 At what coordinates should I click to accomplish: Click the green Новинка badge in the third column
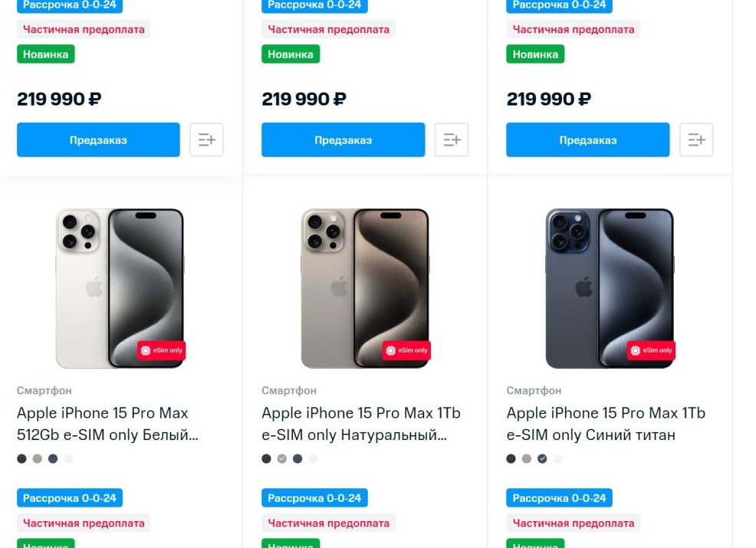(535, 54)
